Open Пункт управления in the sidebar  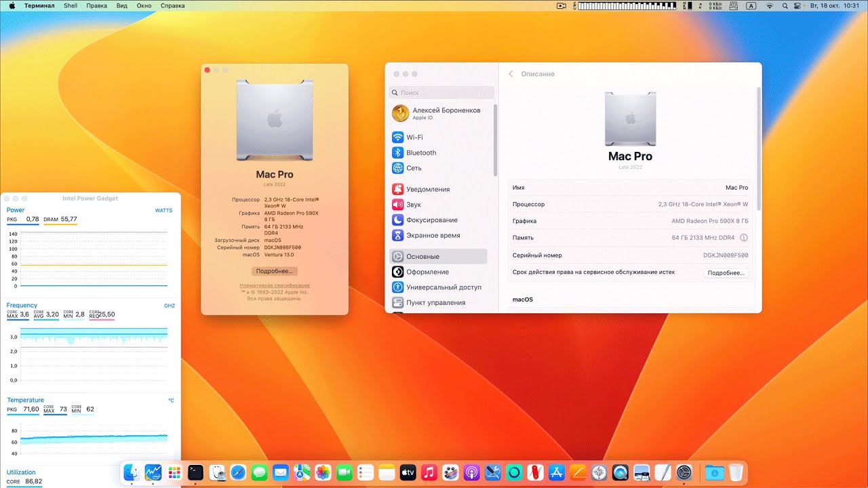439,303
